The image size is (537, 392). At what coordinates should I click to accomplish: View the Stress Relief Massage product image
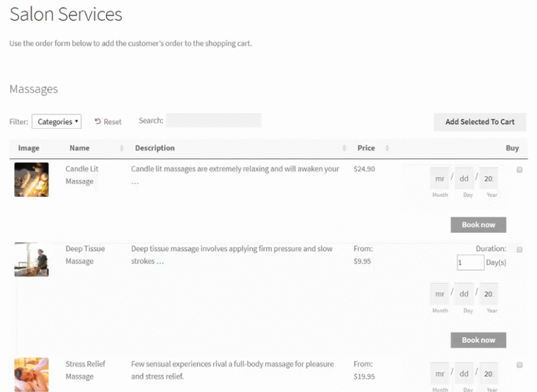(x=31, y=374)
